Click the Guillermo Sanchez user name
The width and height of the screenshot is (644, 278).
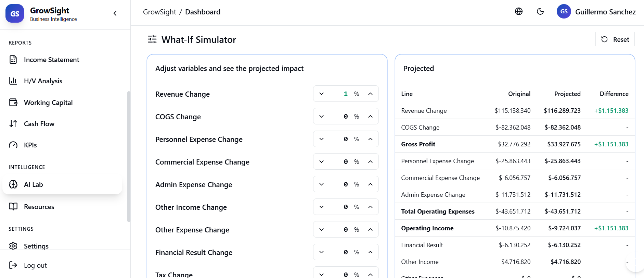605,12
